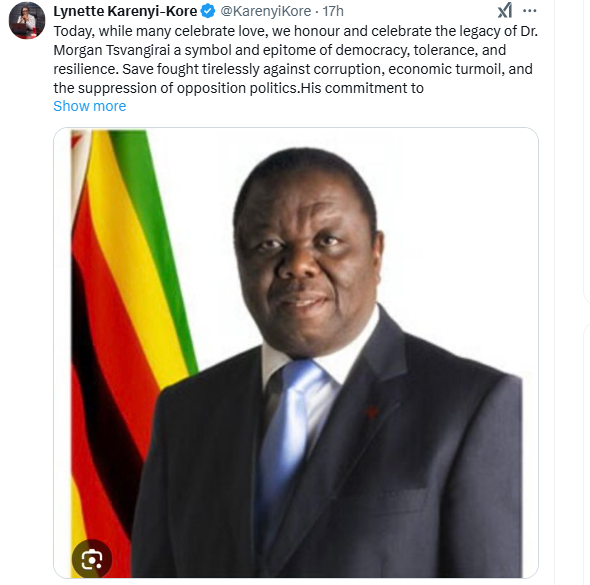This screenshot has height=585, width=590.
Task: Open the attached portrait photo
Action: [296, 353]
